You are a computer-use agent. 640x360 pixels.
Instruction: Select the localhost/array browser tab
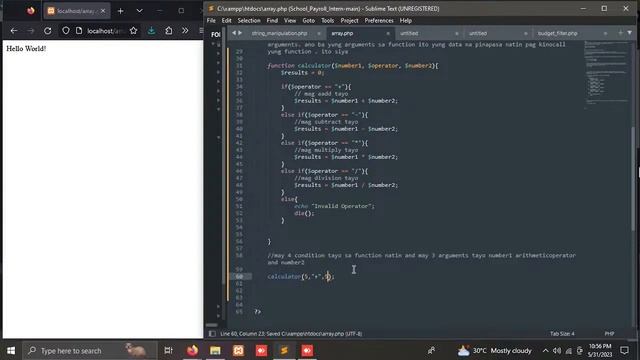click(x=76, y=11)
